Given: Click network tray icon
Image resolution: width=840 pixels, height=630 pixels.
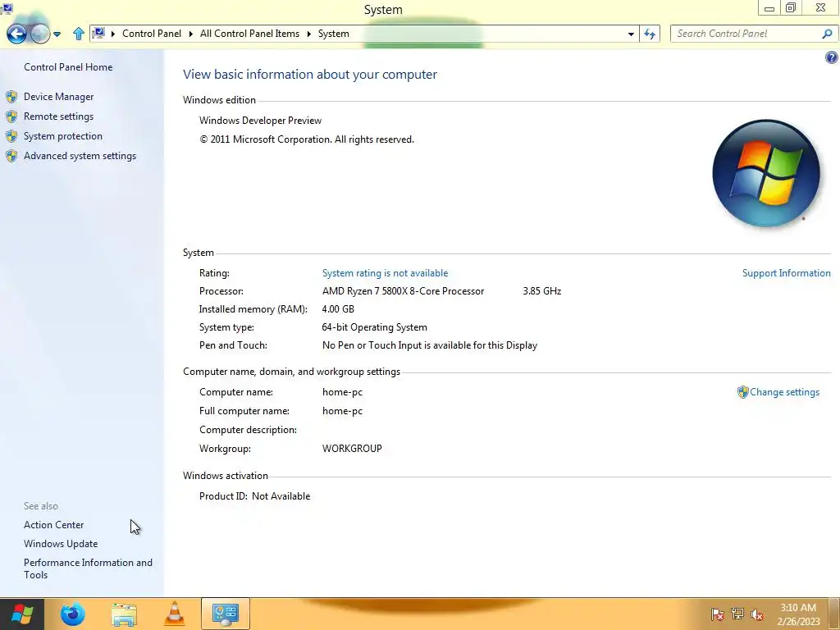Looking at the screenshot, I should (x=737, y=614).
